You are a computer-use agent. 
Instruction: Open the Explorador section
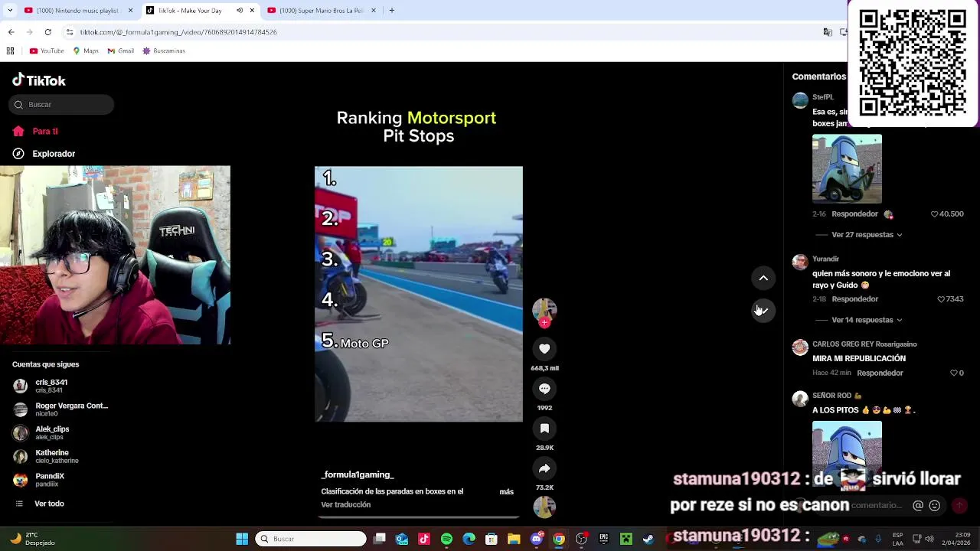click(44, 154)
